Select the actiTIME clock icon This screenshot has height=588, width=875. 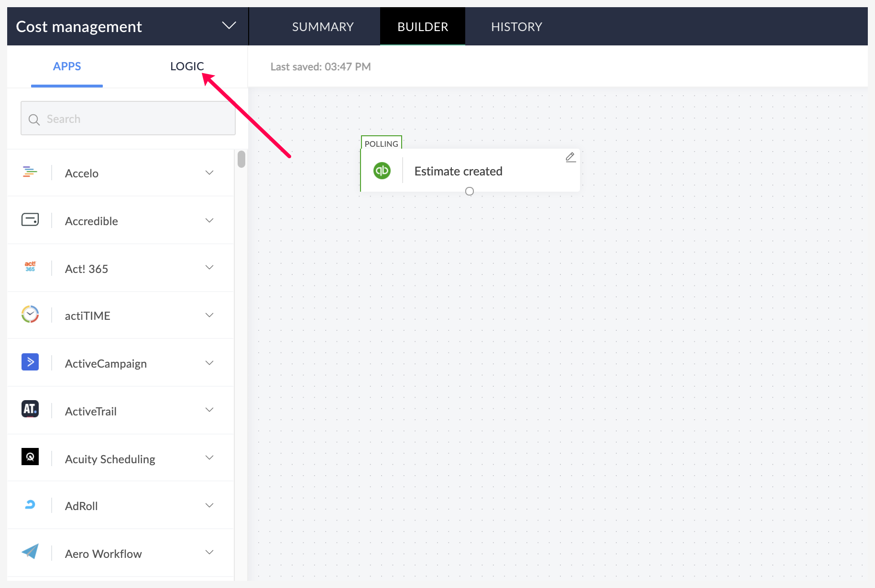click(30, 314)
